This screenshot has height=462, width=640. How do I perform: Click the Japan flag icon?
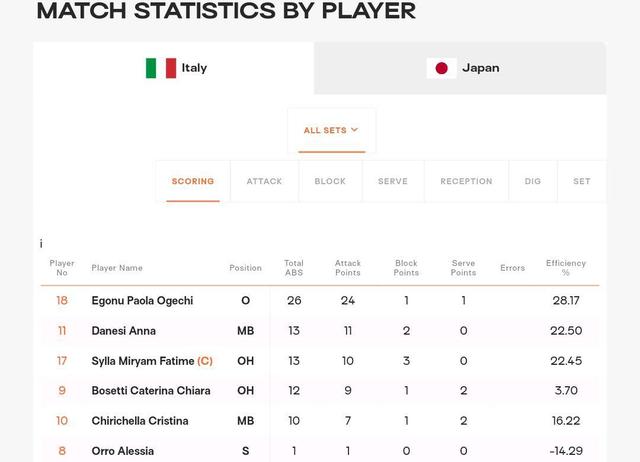[441, 68]
